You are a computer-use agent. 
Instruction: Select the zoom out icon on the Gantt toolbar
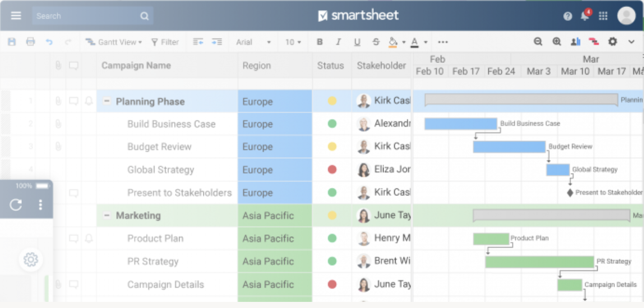[538, 41]
